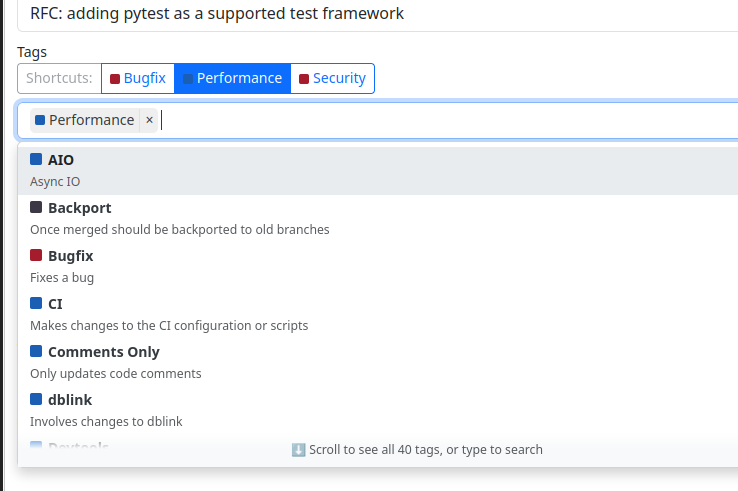Click the blue AIO color square
Viewport: 738px width, 491px height.
click(36, 159)
